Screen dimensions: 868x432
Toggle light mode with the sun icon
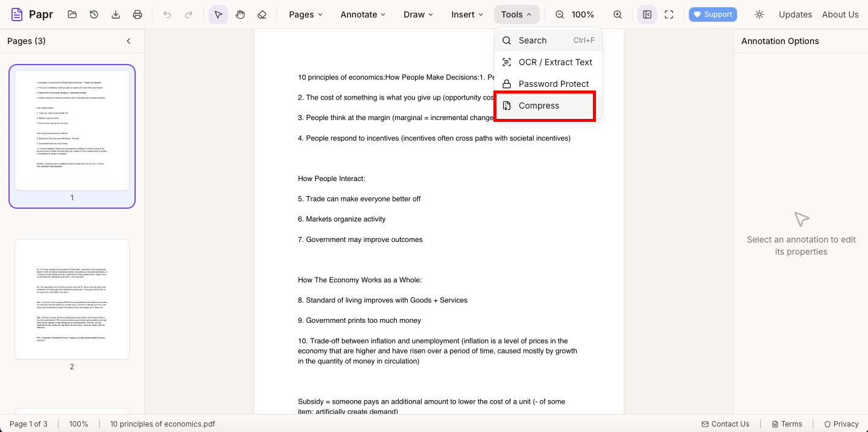[759, 14]
